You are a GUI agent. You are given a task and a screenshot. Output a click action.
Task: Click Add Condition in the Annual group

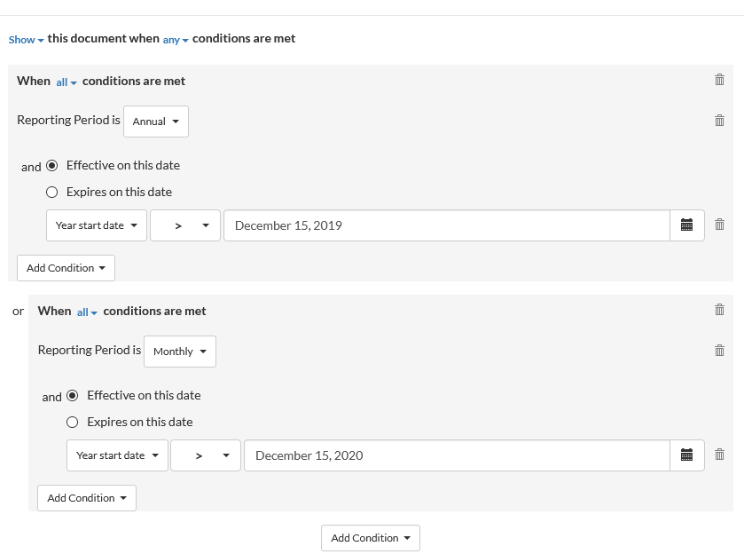point(66,268)
